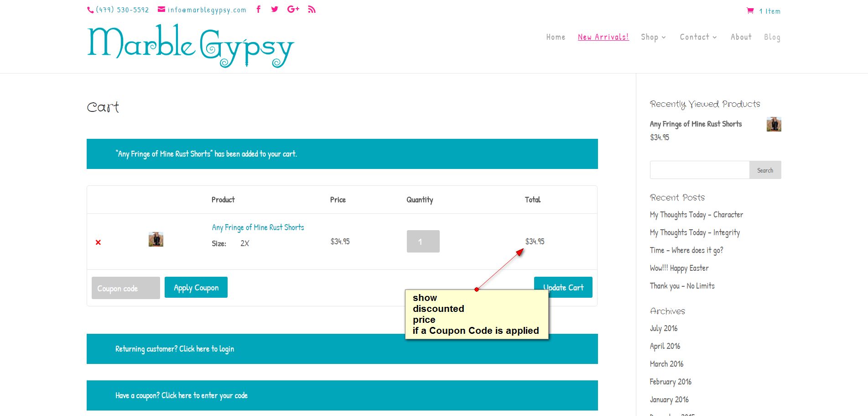
Task: Open post Wow!!! Happy Easter
Action: (679, 268)
